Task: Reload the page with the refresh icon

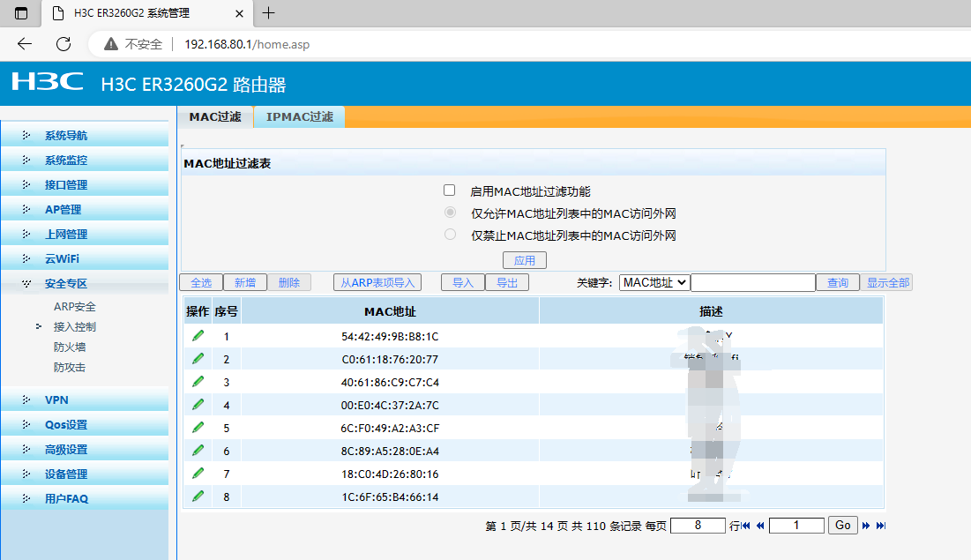Action: pos(63,44)
